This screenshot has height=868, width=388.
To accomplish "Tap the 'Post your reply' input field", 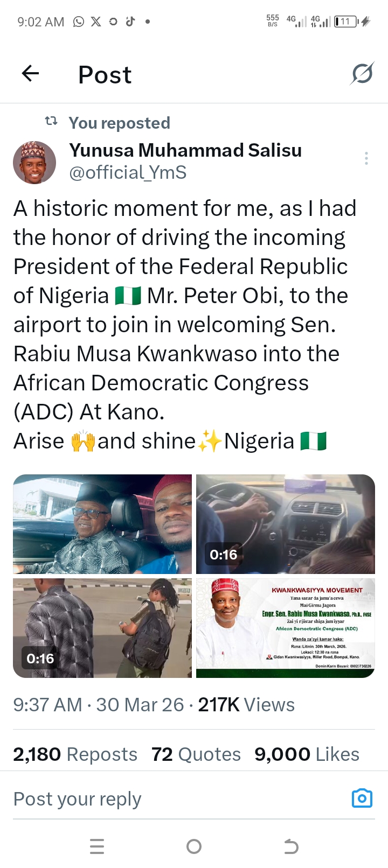I will (162, 799).
